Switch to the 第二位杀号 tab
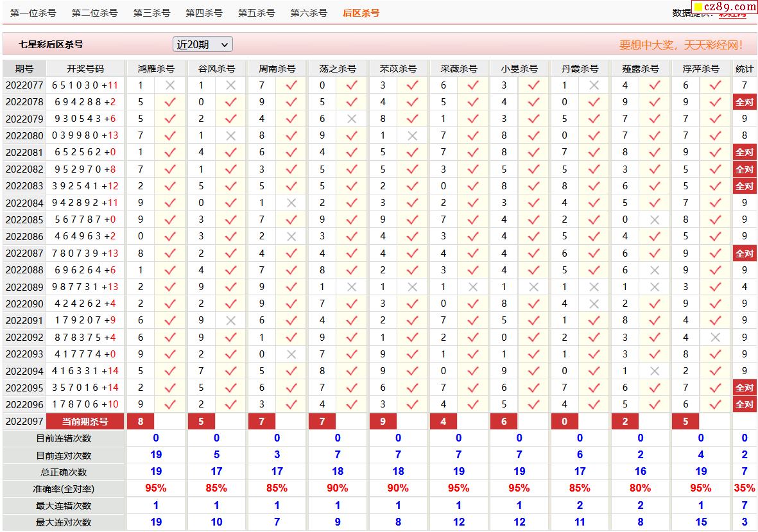The height and width of the screenshot is (532, 758). click(x=95, y=13)
